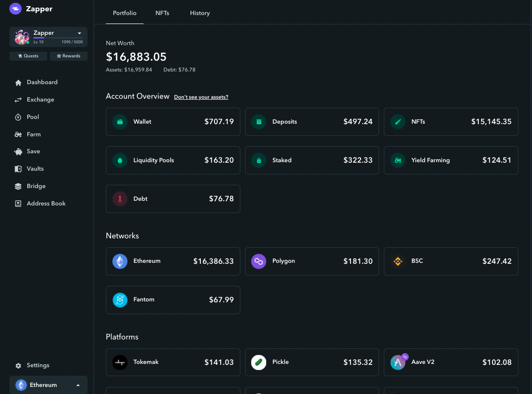This screenshot has width=532, height=394.
Task: Click the Assets: $16,959.84 text
Action: 129,70
